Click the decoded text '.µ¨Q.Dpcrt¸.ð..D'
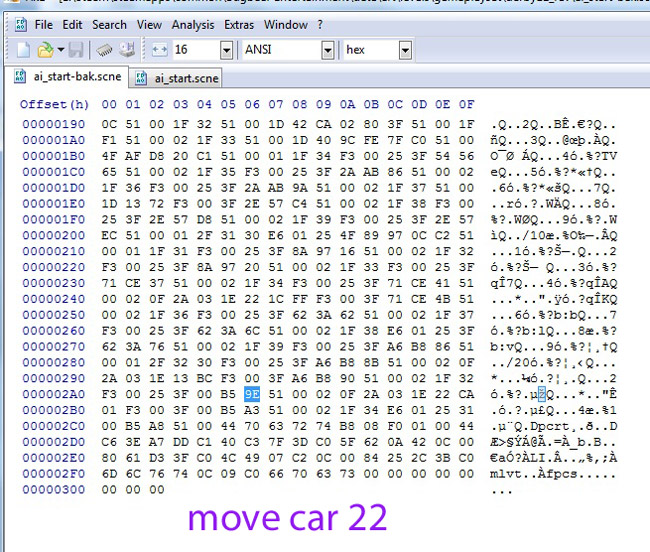 point(553,426)
